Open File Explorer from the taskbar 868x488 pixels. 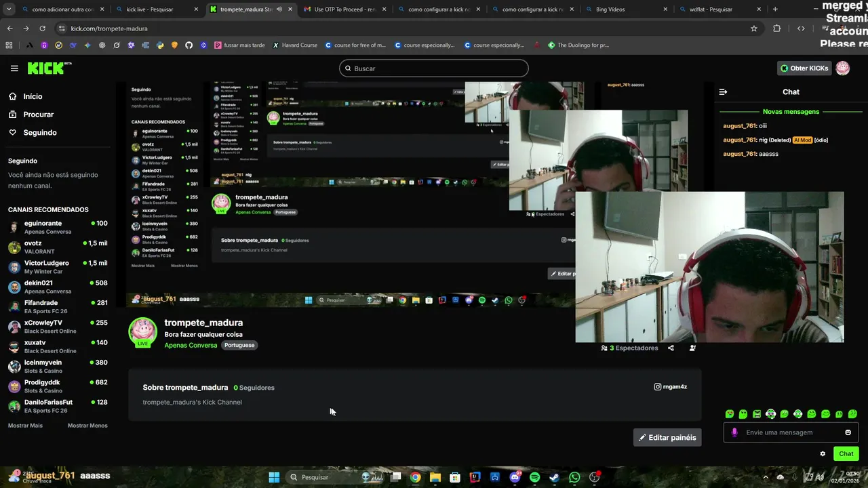(x=435, y=477)
